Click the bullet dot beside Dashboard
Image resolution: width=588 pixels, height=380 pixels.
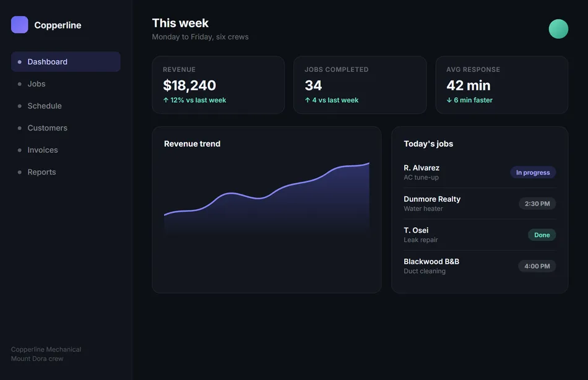pos(20,62)
